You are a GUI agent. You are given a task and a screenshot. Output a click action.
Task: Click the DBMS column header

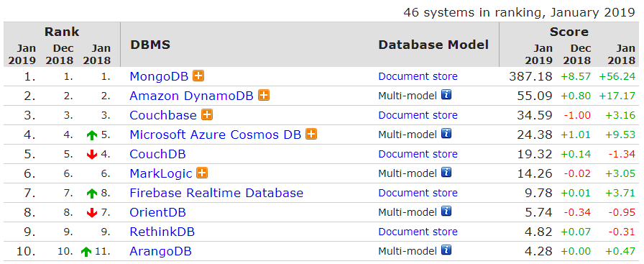coord(150,45)
